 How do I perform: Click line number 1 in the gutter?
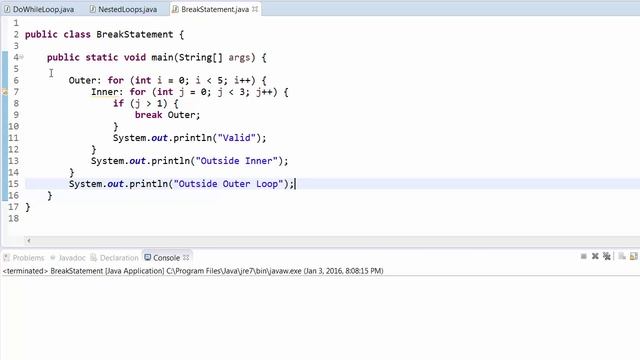tap(16, 23)
